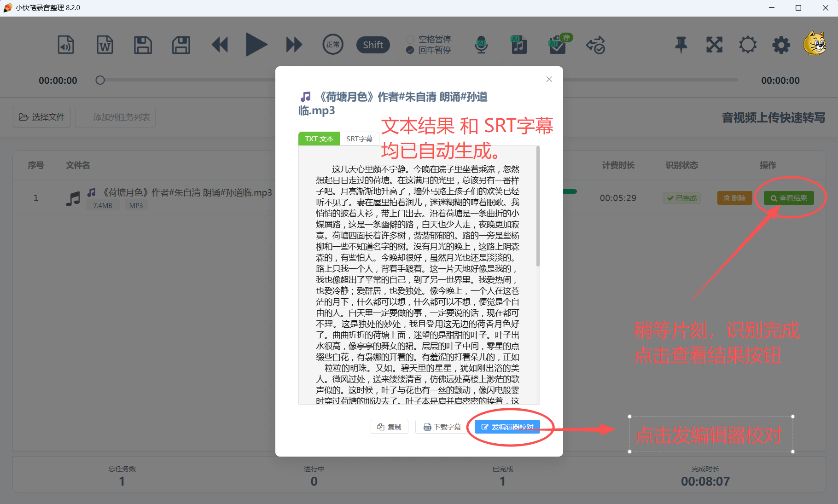Select the 回车暂停 radio option
Image resolution: width=838 pixels, height=504 pixels.
(x=410, y=50)
